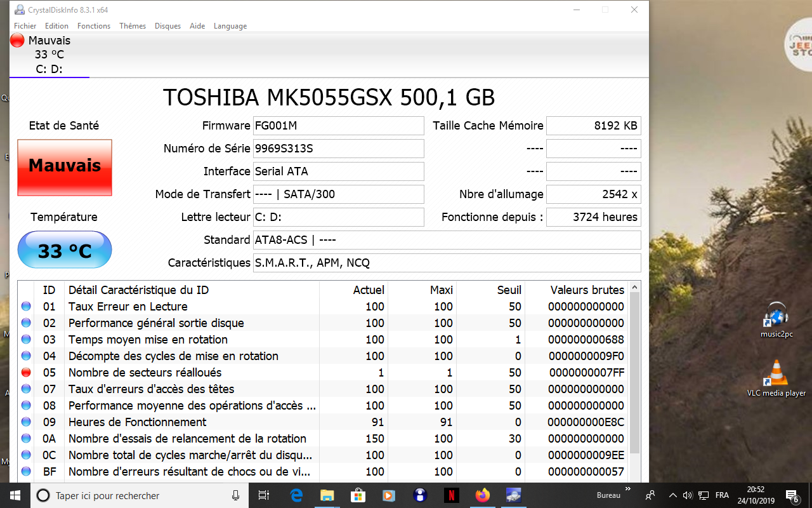Select the Nombre de secteurs réalloués row
812x508 pixels.
pos(323,373)
